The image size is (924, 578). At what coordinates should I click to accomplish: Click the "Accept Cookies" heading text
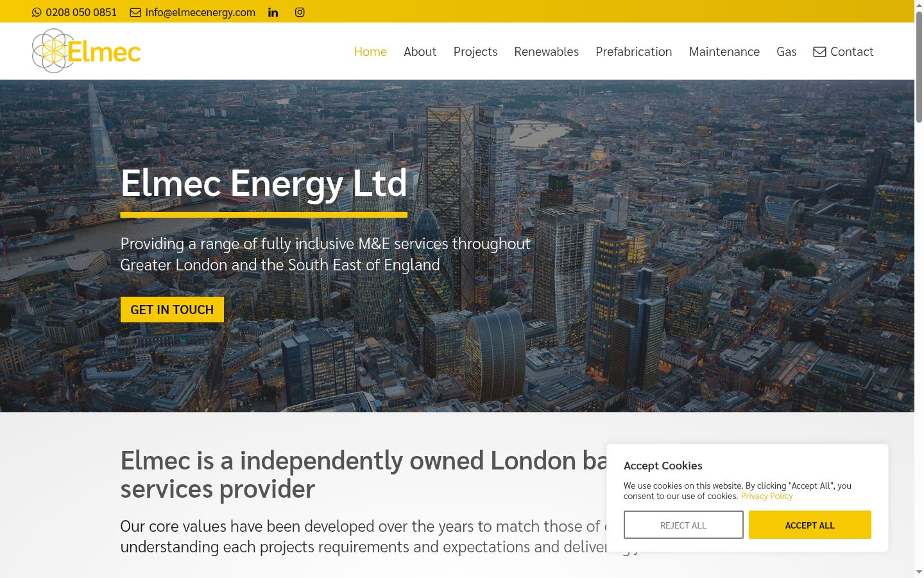pos(663,466)
